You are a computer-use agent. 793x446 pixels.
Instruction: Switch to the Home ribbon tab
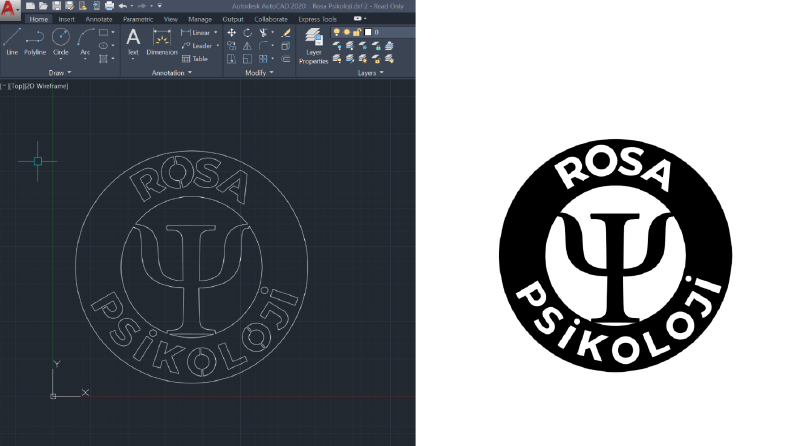(x=38, y=19)
